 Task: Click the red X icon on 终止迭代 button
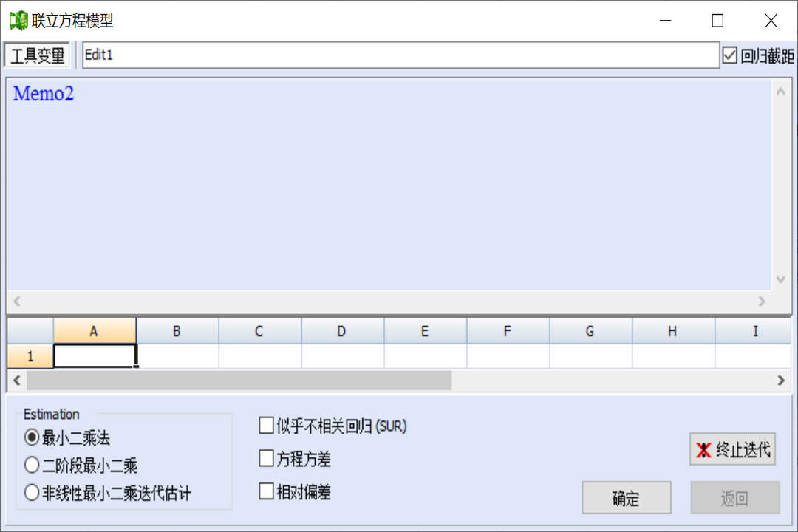(703, 449)
